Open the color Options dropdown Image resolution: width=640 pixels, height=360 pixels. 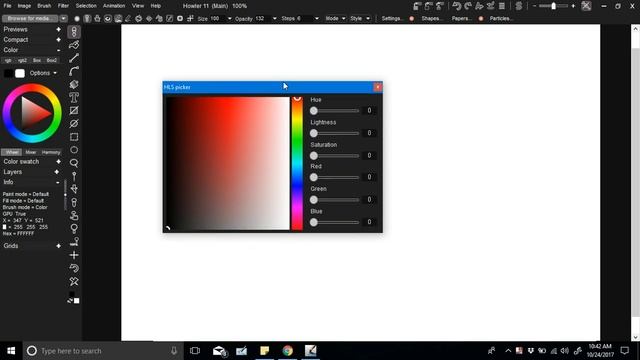[43, 73]
